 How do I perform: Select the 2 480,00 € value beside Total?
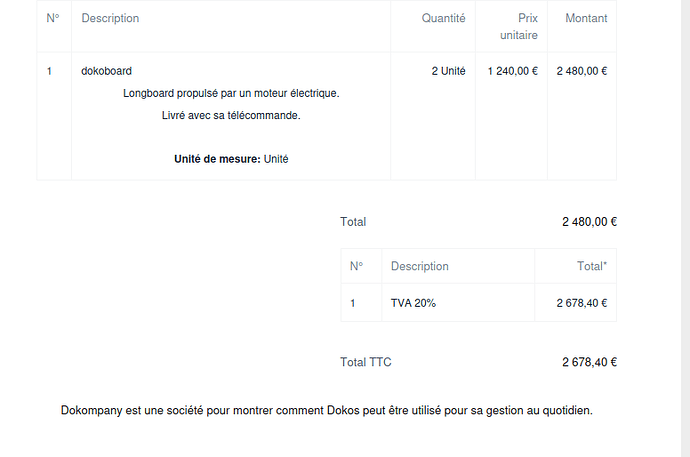(589, 222)
